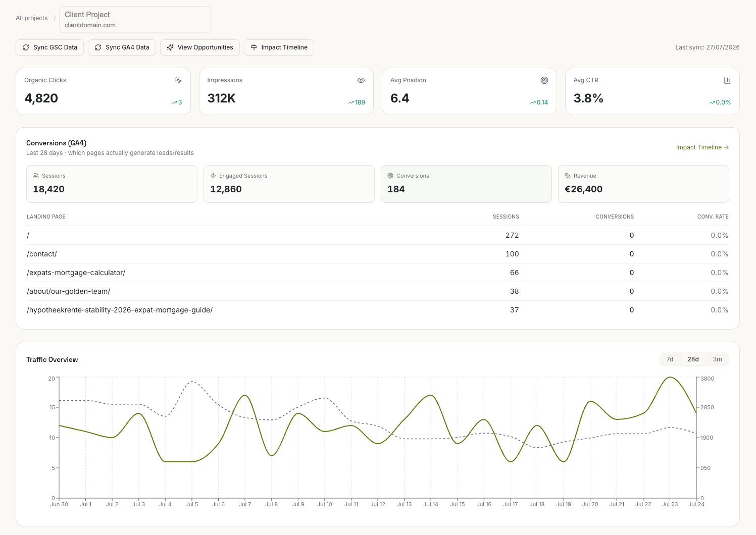This screenshot has width=756, height=535.
Task: Click the Avg CTR trend arrow icon
Action: pos(712,102)
